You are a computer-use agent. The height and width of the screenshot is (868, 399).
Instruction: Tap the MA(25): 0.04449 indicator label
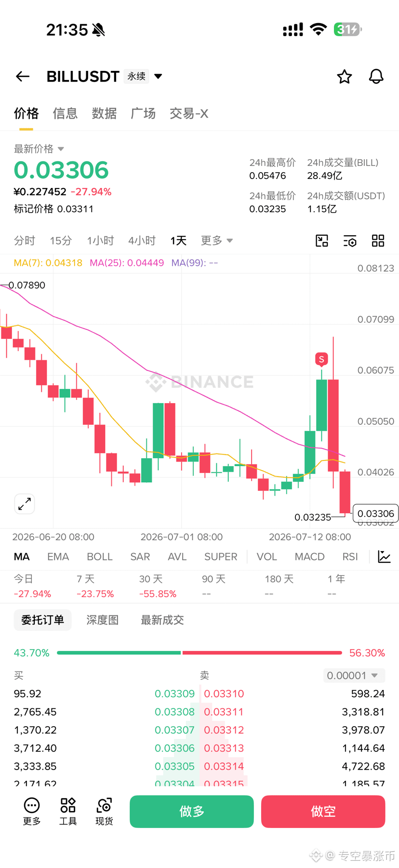(x=127, y=263)
